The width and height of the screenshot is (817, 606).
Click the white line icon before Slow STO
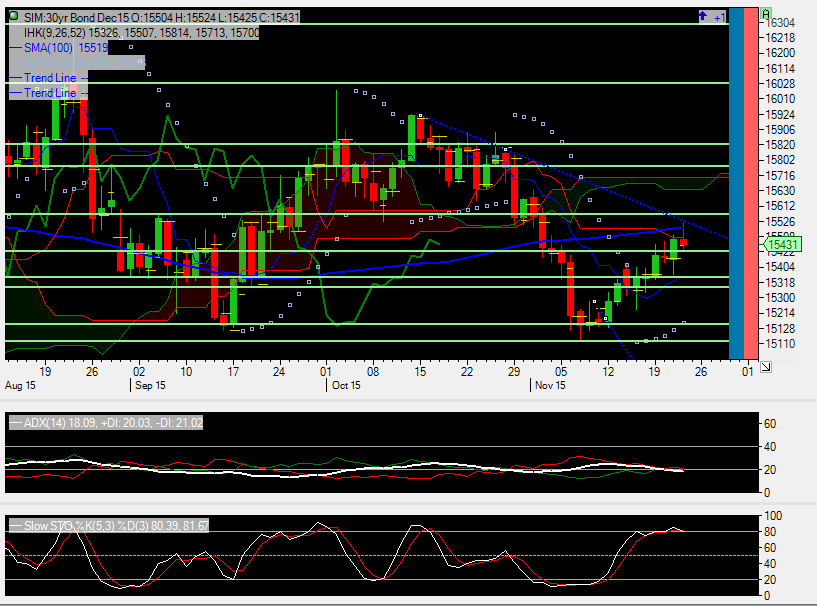pyautogui.click(x=15, y=525)
